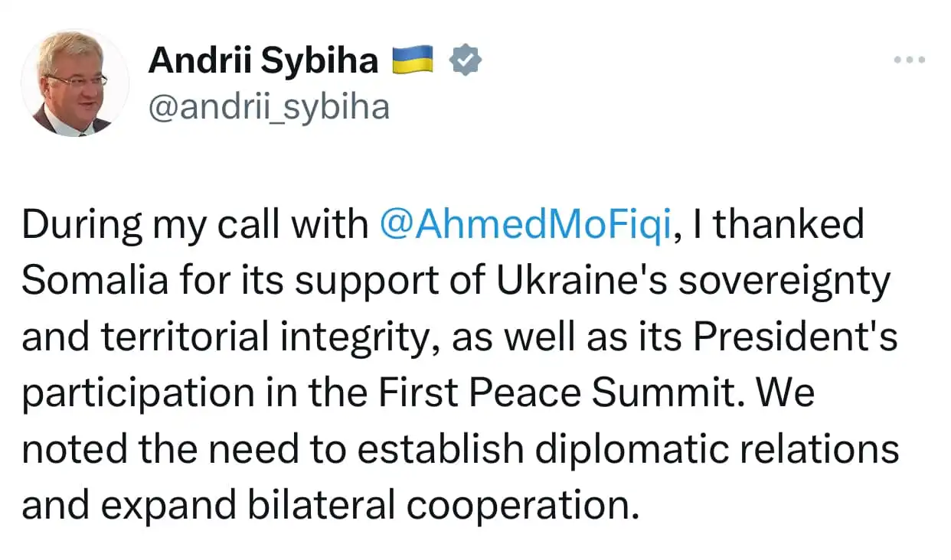The image size is (951, 560).
Task: Click "During my call with" opening text
Action: coord(195,225)
